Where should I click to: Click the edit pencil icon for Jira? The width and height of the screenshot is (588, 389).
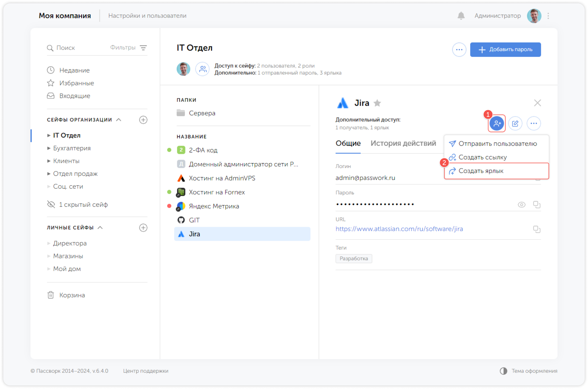tap(515, 123)
